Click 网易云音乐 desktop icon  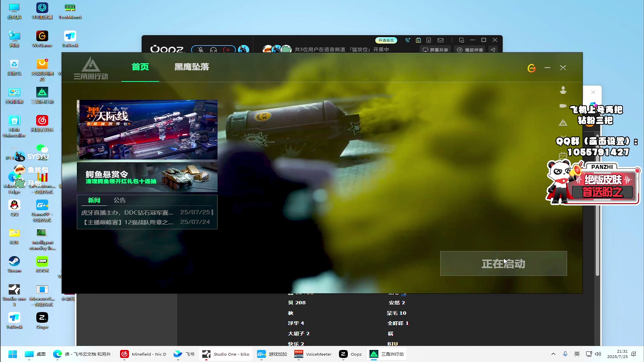click(42, 123)
